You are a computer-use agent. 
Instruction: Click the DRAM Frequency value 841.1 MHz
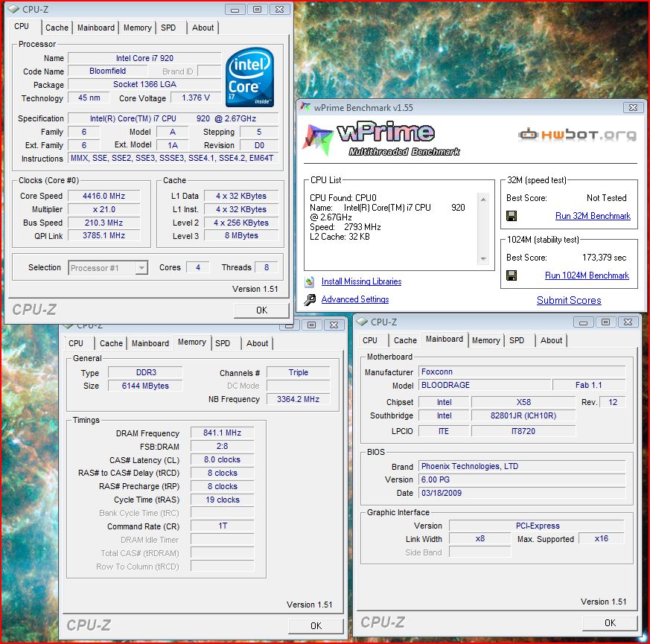[x=222, y=433]
